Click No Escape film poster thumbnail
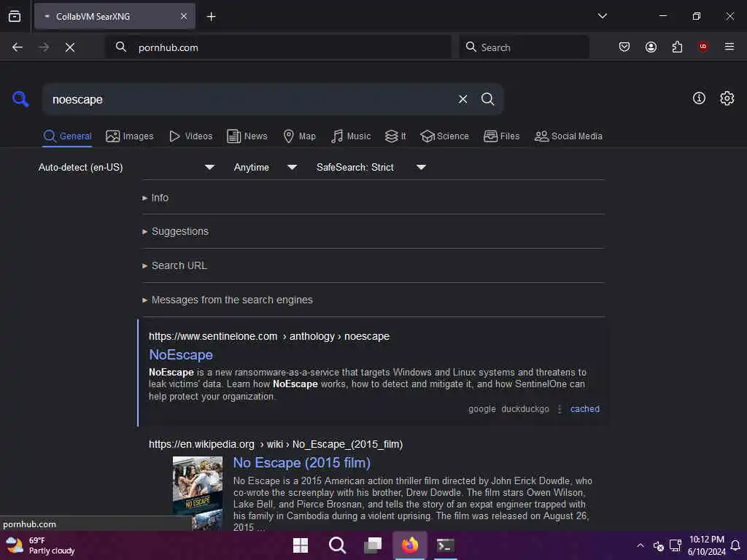The width and height of the screenshot is (747, 560). (197, 492)
